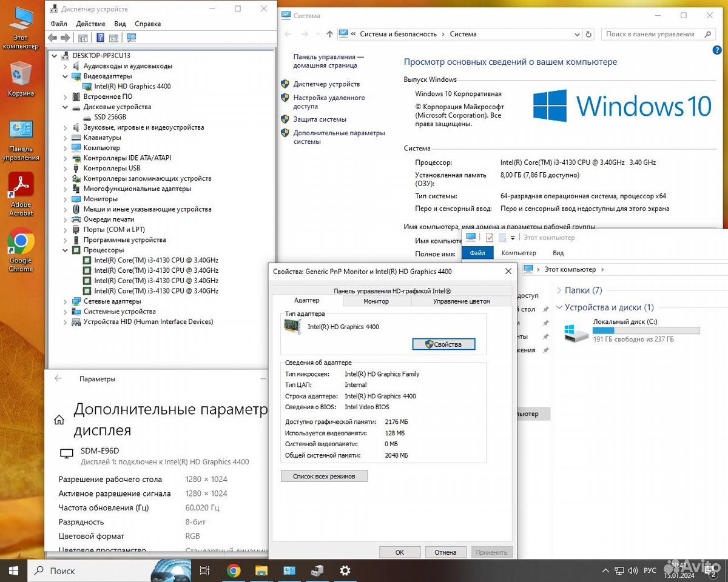Collapse Видеоадаптеры node
Screen dimensions: 728x582
[x=65, y=76]
